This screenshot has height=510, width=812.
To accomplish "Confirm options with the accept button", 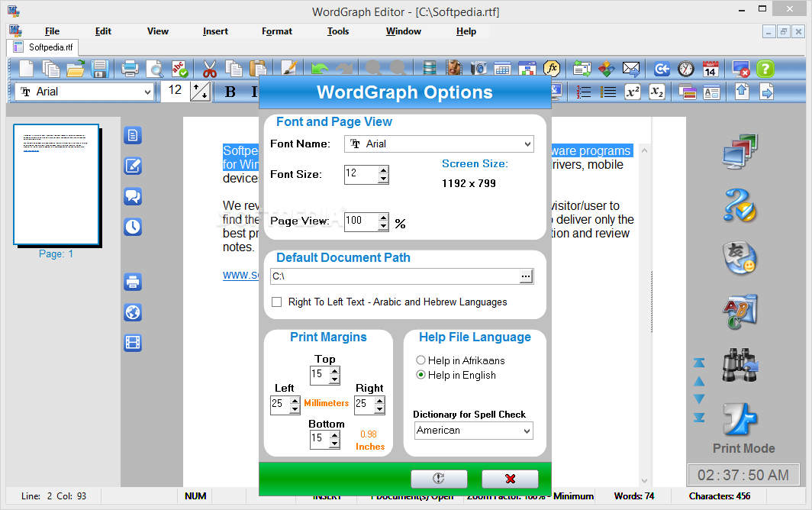I will click(439, 479).
